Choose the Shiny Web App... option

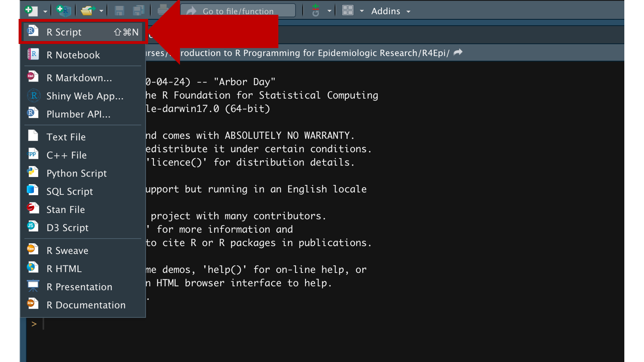pyautogui.click(x=83, y=96)
